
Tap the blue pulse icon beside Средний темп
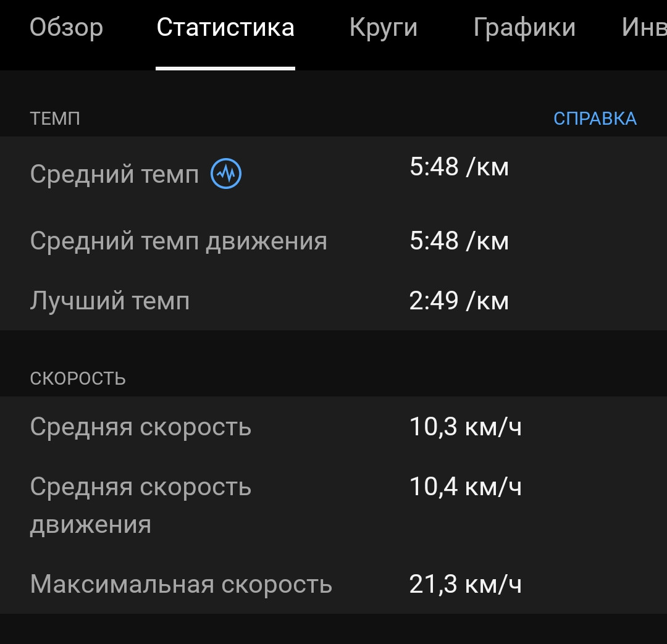(x=226, y=173)
